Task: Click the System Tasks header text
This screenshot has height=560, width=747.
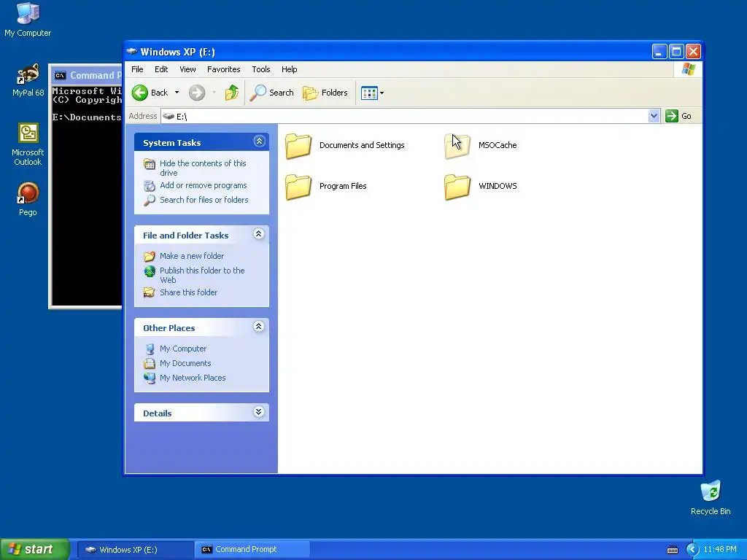Action: click(x=171, y=142)
